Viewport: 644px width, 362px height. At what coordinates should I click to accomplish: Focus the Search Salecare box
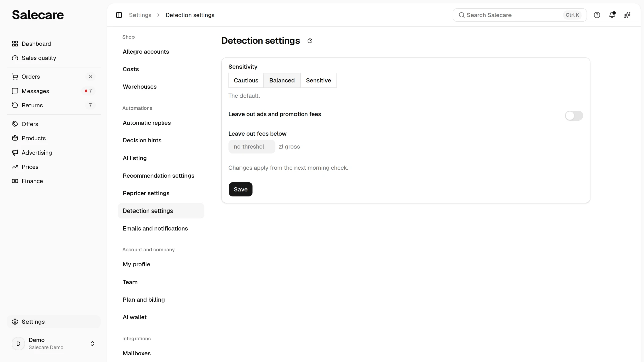pyautogui.click(x=520, y=15)
